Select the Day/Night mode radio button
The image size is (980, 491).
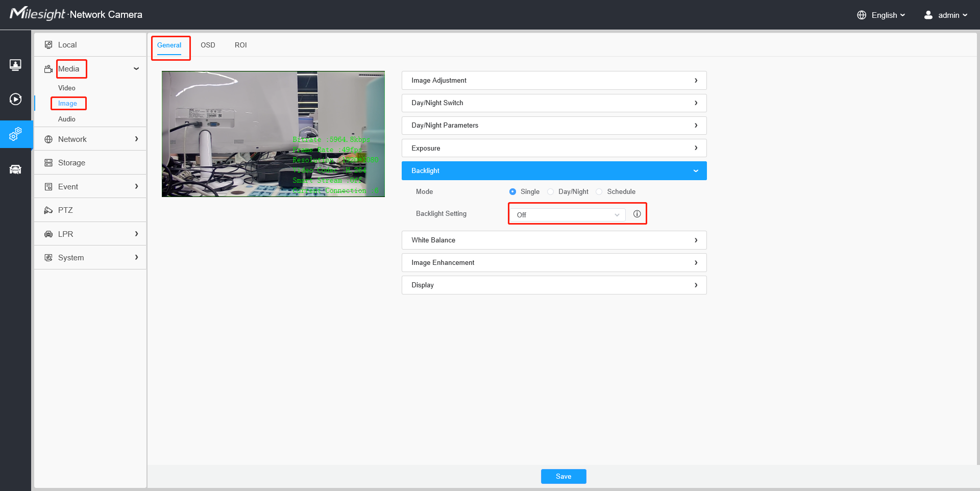(550, 192)
